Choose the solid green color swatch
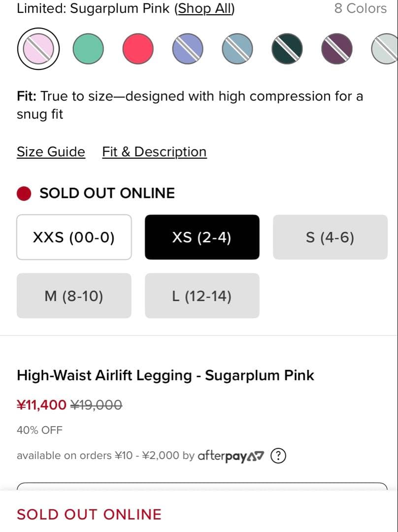The height and width of the screenshot is (532, 398). pyautogui.click(x=89, y=49)
